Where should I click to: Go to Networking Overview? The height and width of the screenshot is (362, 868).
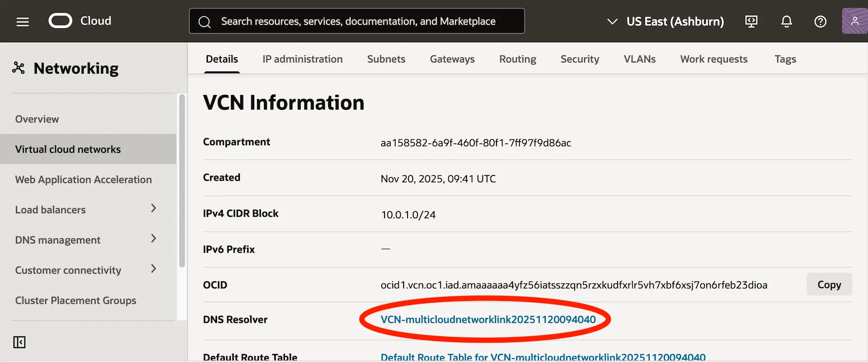coord(37,119)
